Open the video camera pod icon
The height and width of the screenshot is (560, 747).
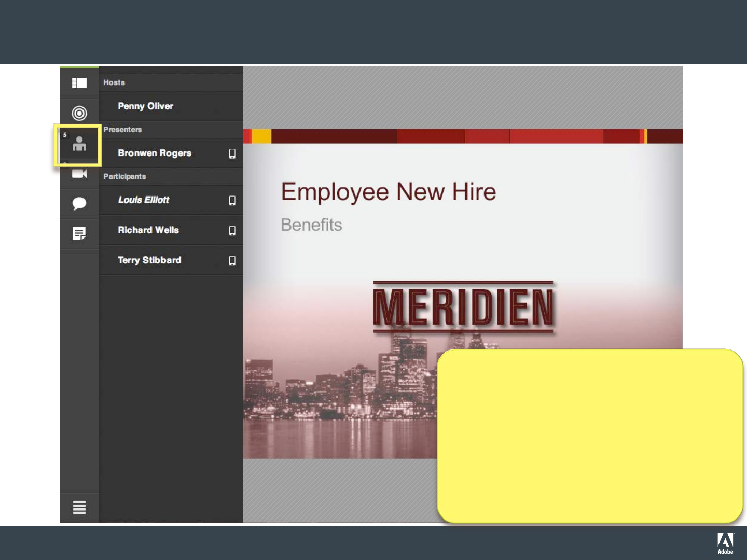click(79, 173)
